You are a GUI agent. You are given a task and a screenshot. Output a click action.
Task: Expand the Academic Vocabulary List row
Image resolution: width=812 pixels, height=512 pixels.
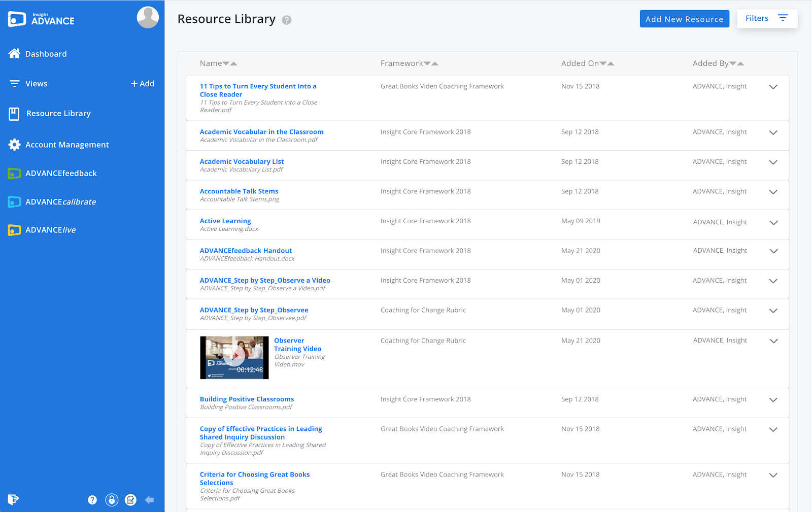pyautogui.click(x=773, y=162)
